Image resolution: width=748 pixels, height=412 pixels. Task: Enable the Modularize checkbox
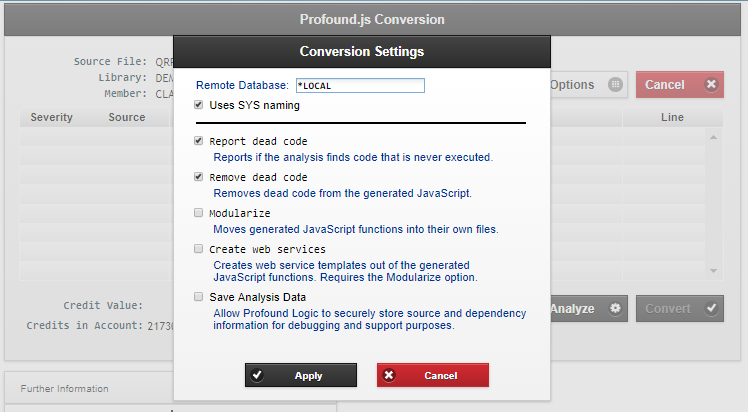[200, 213]
